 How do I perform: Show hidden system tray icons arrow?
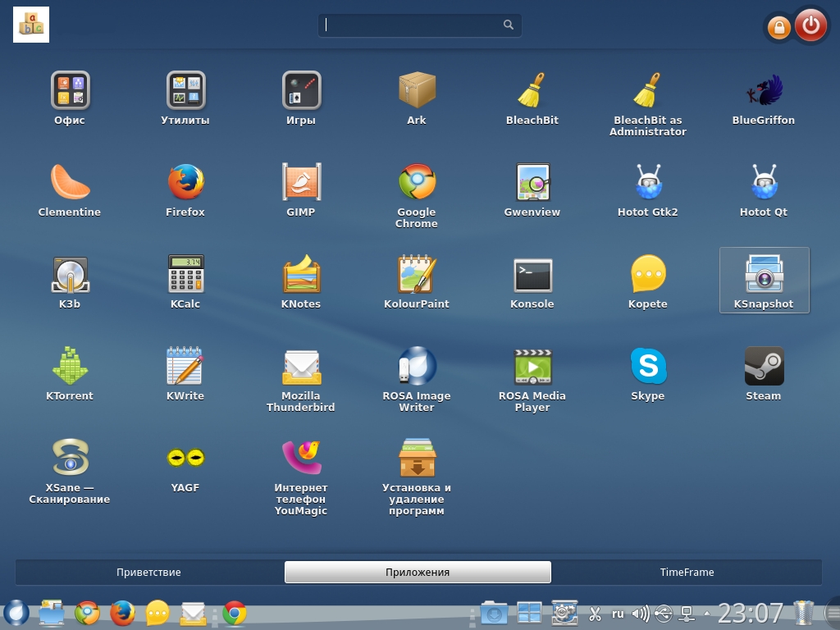tap(706, 613)
